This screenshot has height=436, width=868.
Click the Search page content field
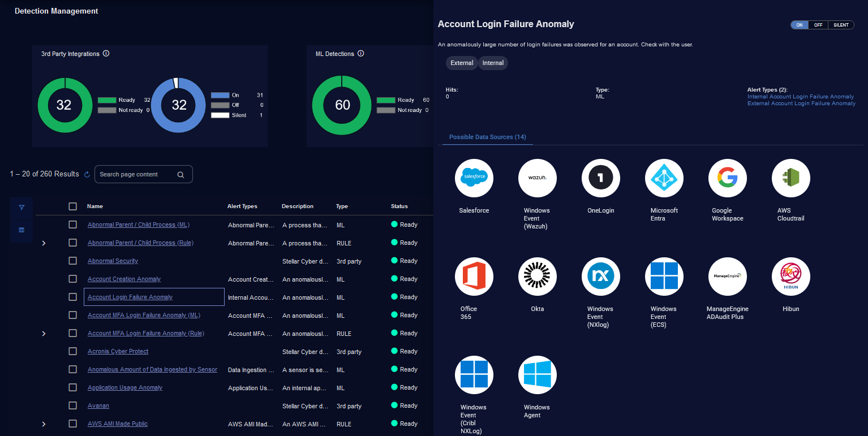click(x=137, y=174)
